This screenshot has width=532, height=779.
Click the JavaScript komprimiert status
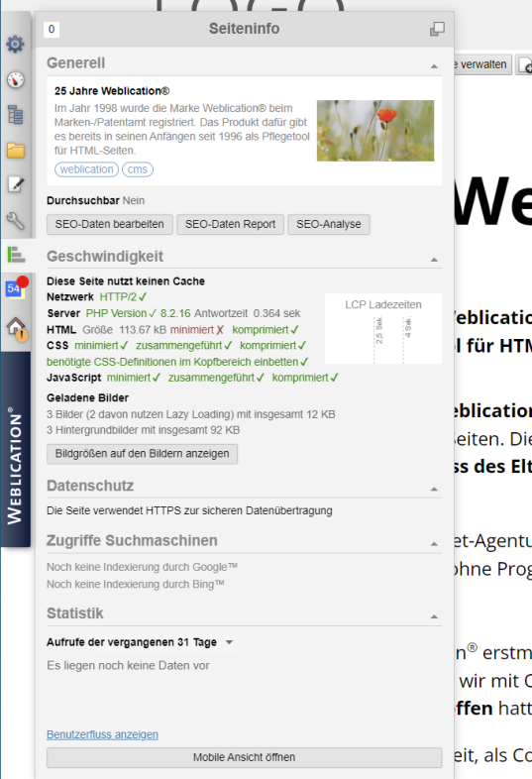[x=305, y=378]
